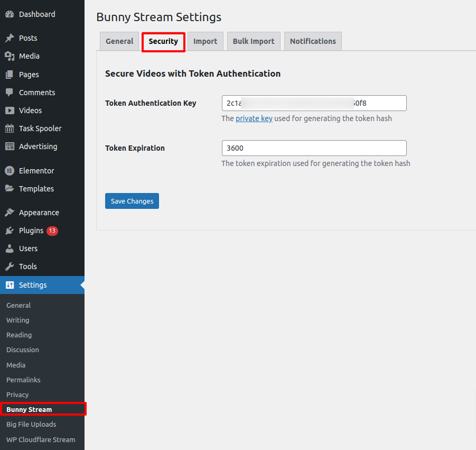Switch to the General tab
The image size is (476, 450).
pos(119,41)
